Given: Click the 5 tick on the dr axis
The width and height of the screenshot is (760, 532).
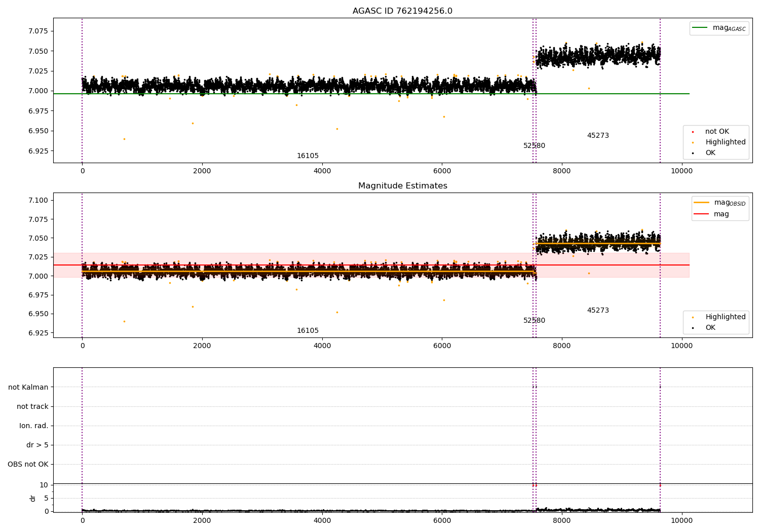Looking at the screenshot, I should tap(46, 499).
